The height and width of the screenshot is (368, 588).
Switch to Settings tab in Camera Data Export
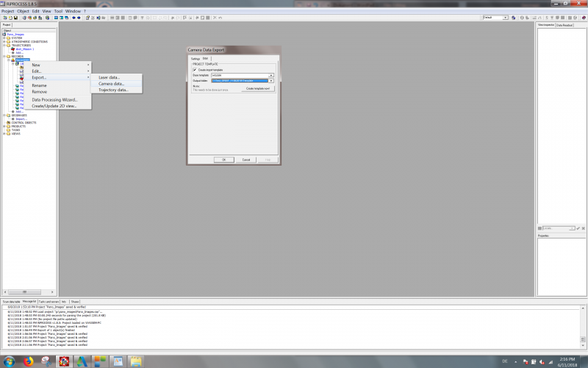click(x=196, y=59)
